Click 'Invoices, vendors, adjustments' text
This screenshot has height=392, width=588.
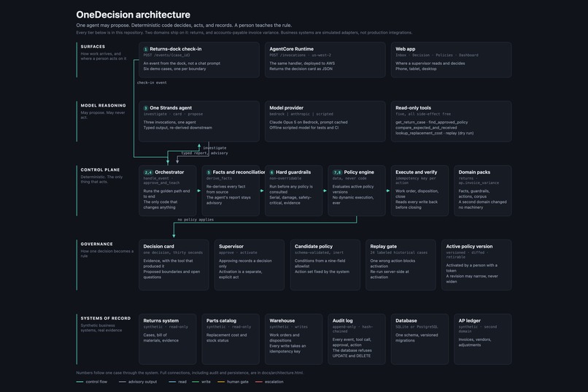[474, 342]
